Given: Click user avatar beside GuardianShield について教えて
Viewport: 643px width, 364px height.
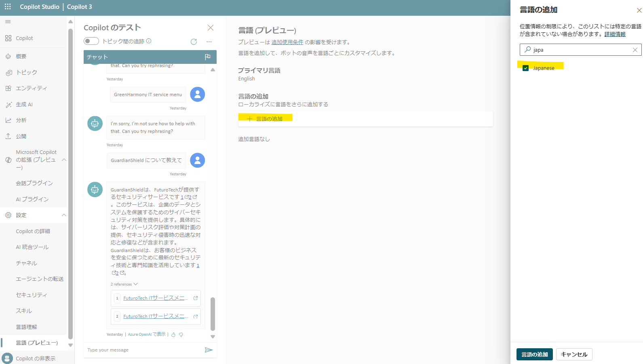Looking at the screenshot, I should [x=198, y=160].
